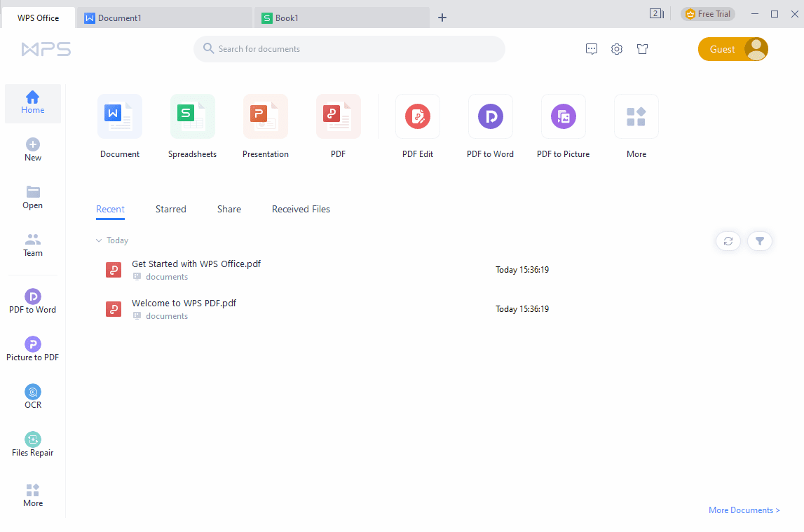Open the Home section in sidebar
The image size is (804, 532).
click(33, 103)
